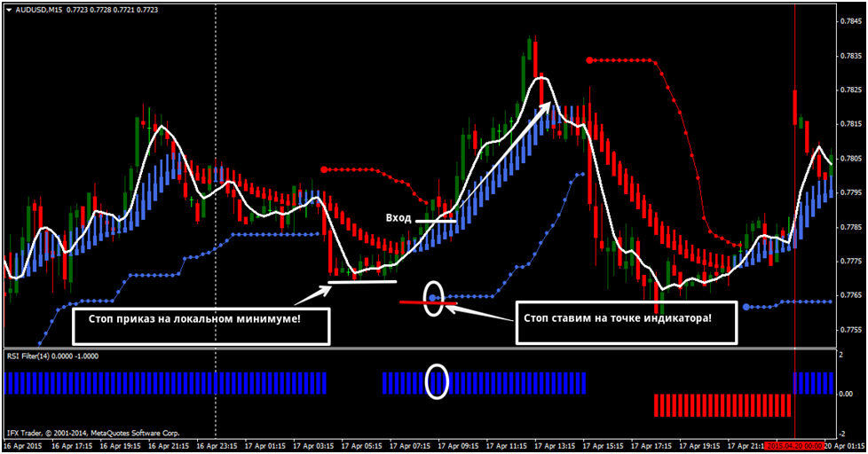Click the 0.7825 price scale label

849,90
